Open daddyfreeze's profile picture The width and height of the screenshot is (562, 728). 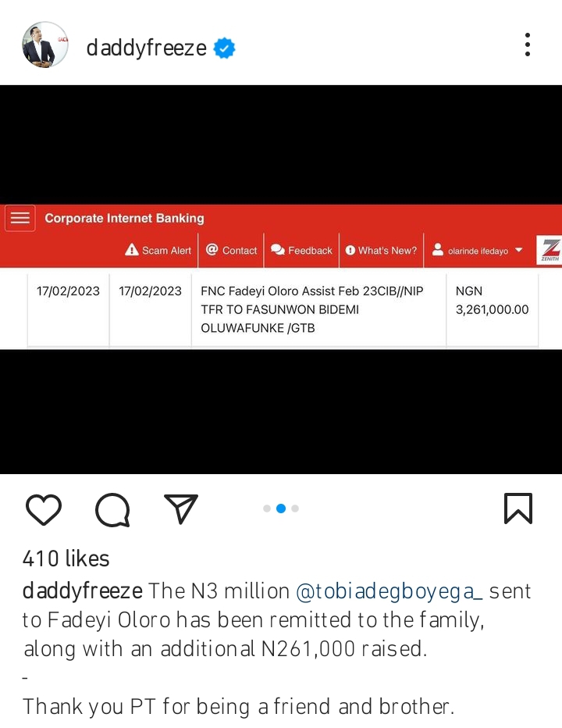point(44,45)
